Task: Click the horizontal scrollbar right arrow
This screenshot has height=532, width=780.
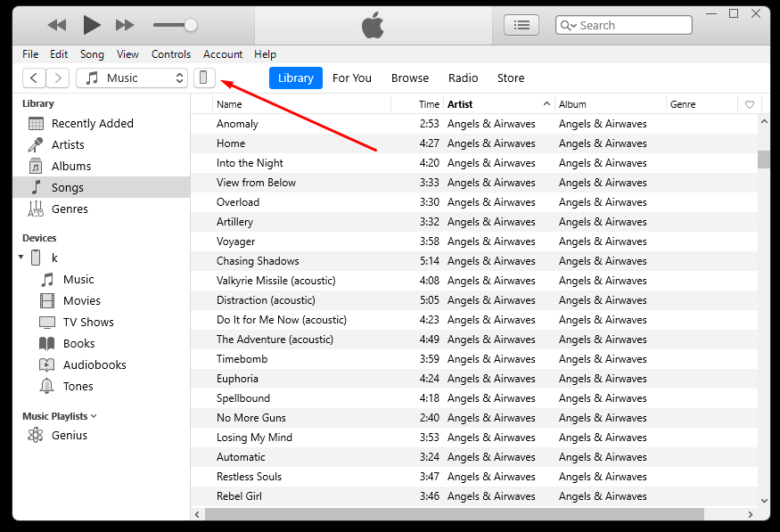Action: [x=751, y=514]
